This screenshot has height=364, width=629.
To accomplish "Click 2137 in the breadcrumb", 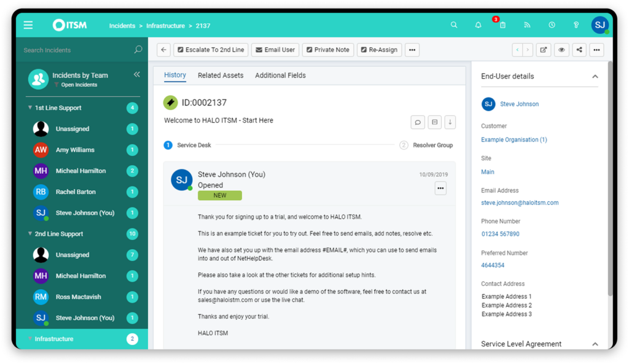I will 203,26.
